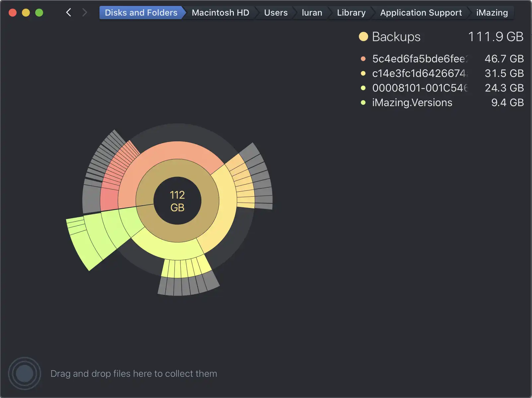Click the yellow dot beside Backups
Image resolution: width=532 pixels, height=398 pixels.
(364, 36)
